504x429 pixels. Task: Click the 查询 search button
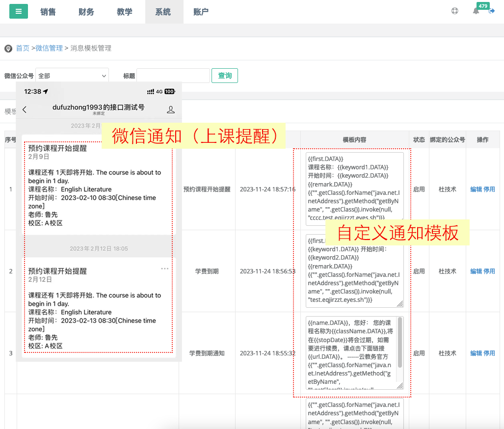coord(225,76)
